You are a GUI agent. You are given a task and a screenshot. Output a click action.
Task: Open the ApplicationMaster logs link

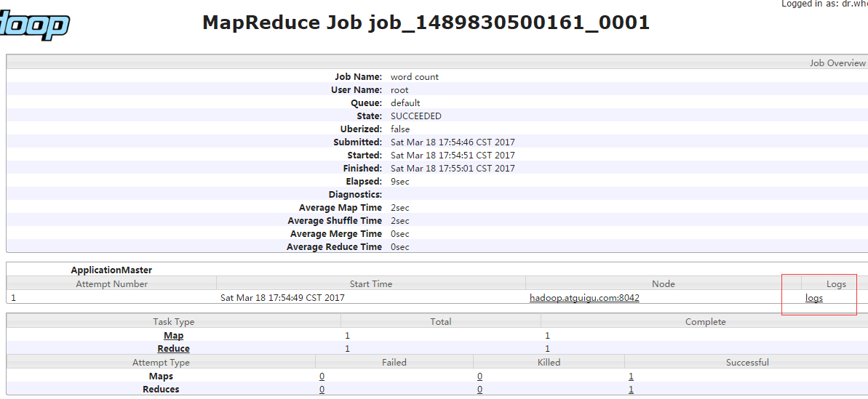pyautogui.click(x=814, y=298)
